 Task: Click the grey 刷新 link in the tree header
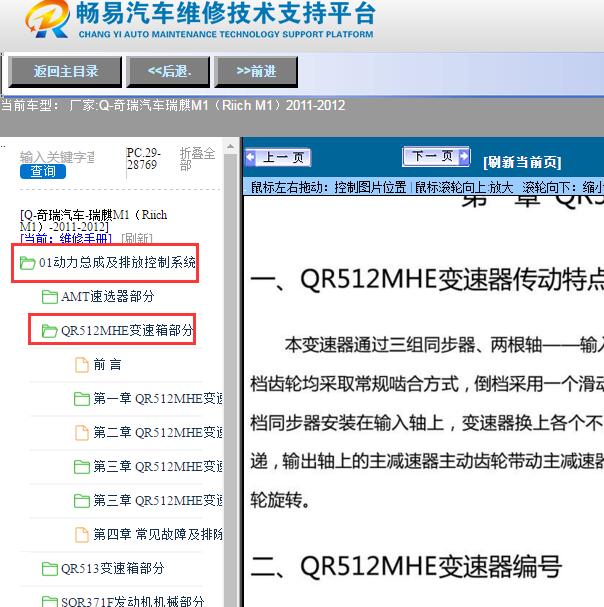tap(137, 238)
